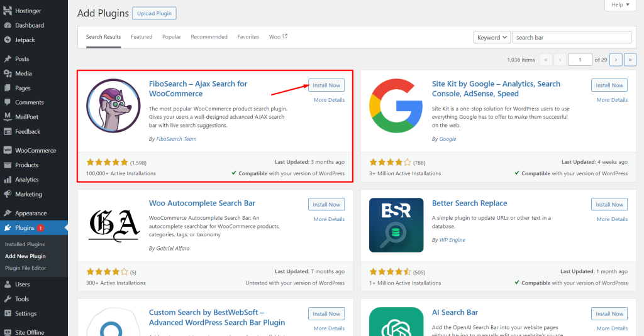This screenshot has width=644, height=336.
Task: Open the AI Search Bar title link
Action: pos(455,312)
